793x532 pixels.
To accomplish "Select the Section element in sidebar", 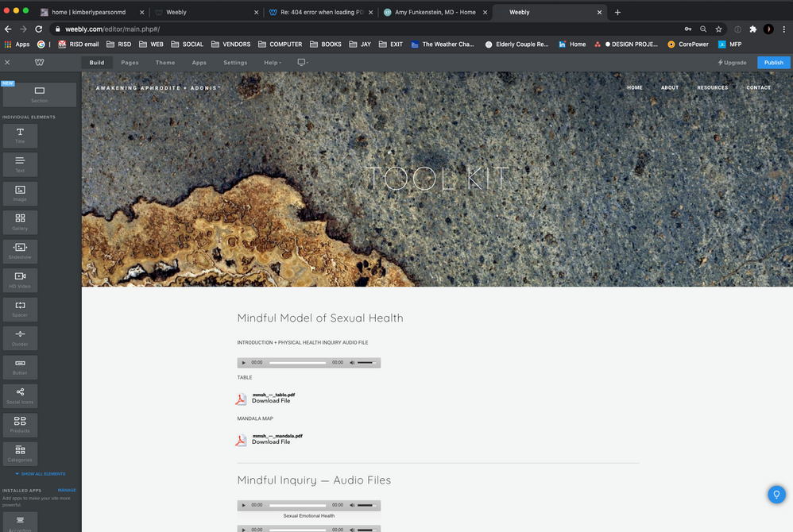I will 40,94.
